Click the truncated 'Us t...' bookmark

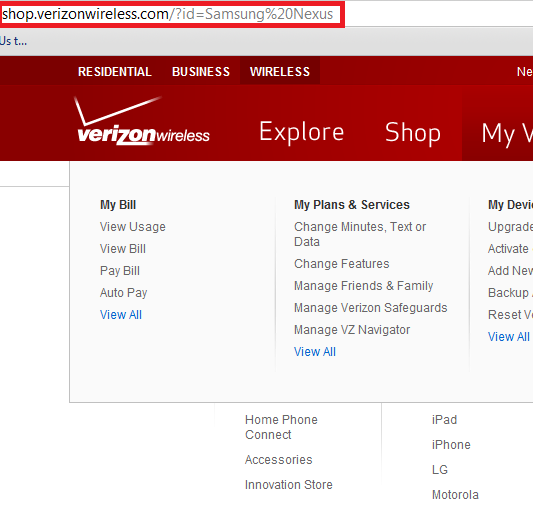coord(13,41)
